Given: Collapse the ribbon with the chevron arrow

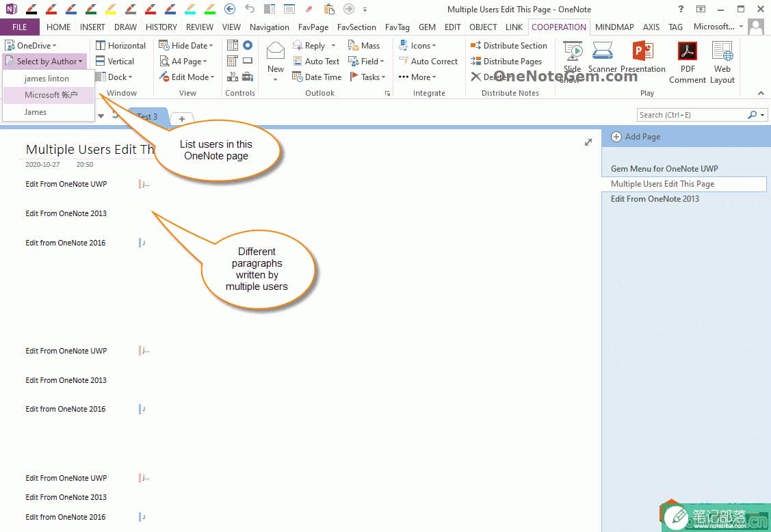Looking at the screenshot, I should (761, 93).
